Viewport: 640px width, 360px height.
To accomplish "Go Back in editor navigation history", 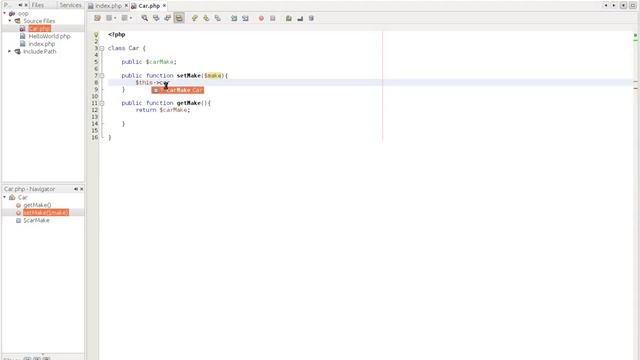I will point(109,18).
